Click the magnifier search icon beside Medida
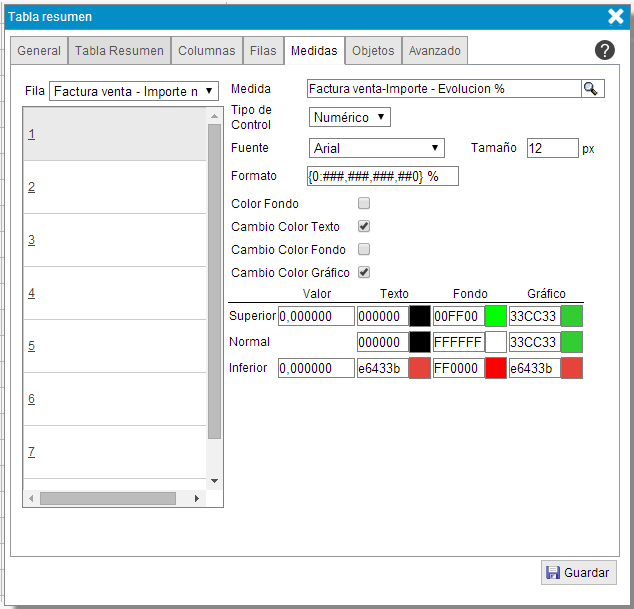This screenshot has width=634, height=609. [592, 89]
